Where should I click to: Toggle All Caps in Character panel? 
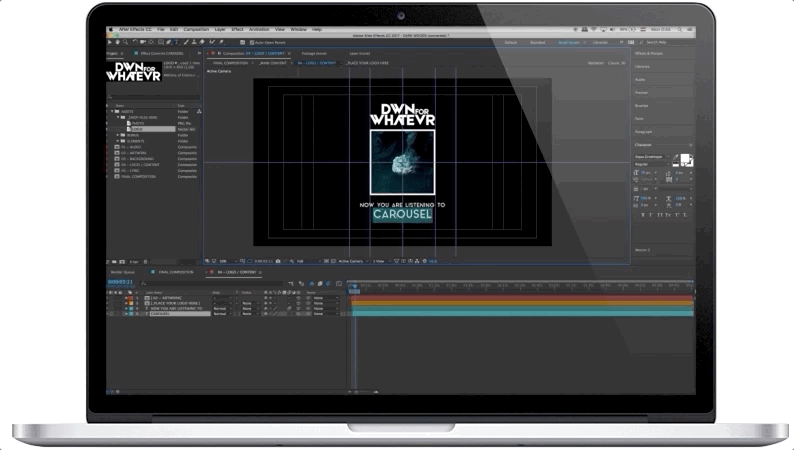[660, 215]
